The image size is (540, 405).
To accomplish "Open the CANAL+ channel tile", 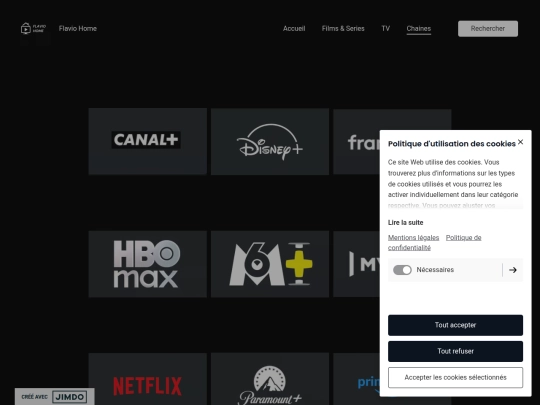I will [148, 142].
